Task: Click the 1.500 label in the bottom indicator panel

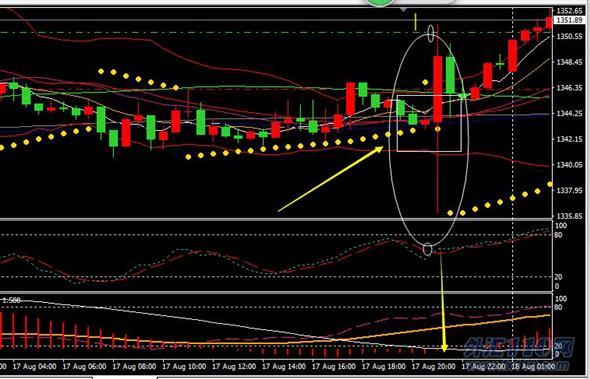Action: pyautogui.click(x=11, y=300)
